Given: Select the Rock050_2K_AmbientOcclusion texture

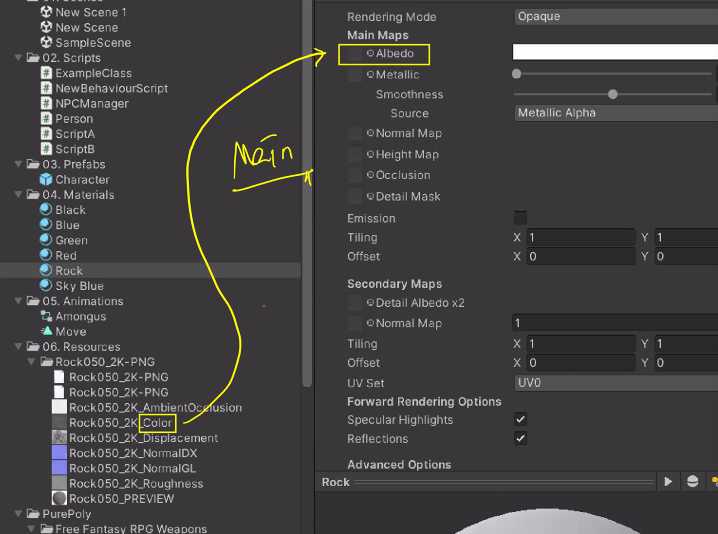Looking at the screenshot, I should pyautogui.click(x=155, y=407).
